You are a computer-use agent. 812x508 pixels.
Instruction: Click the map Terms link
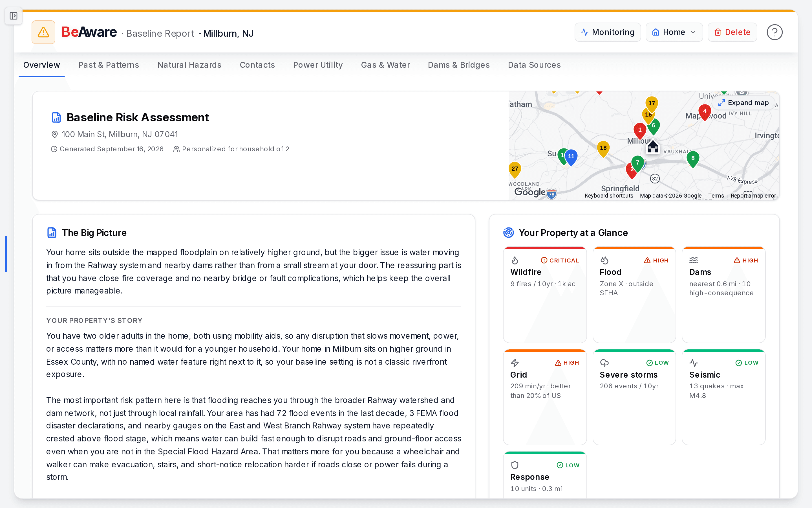(716, 196)
